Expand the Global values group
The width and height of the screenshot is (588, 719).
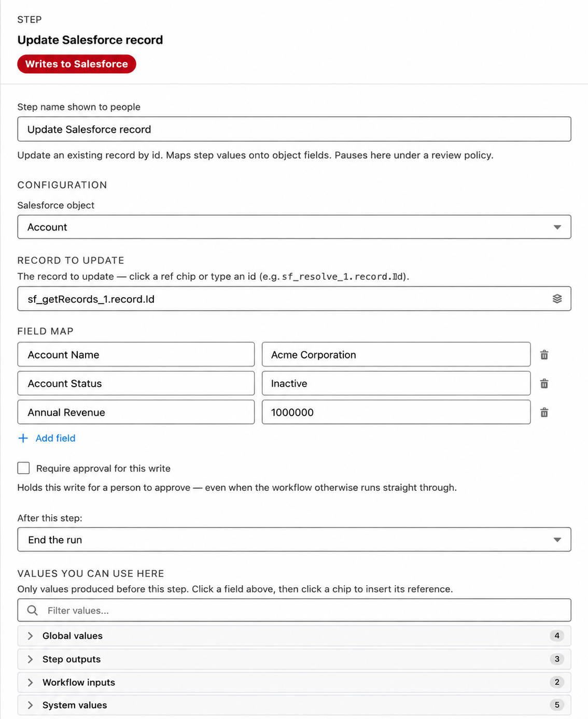294,636
